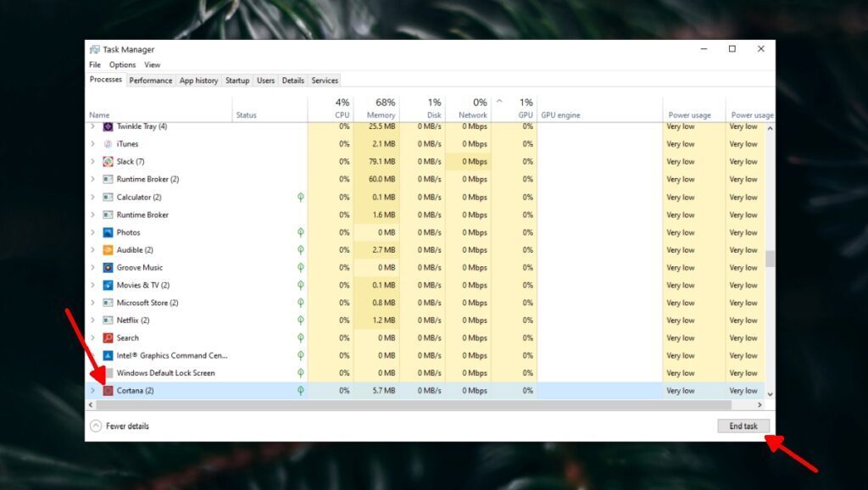This screenshot has height=490, width=868.
Task: Select the Intel Graphics Command Center icon
Action: point(108,355)
